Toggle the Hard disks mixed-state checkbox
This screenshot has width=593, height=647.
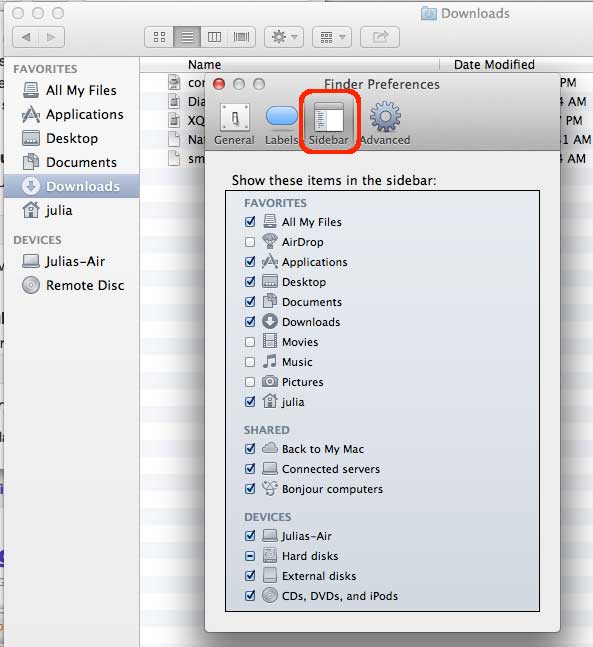coord(250,556)
